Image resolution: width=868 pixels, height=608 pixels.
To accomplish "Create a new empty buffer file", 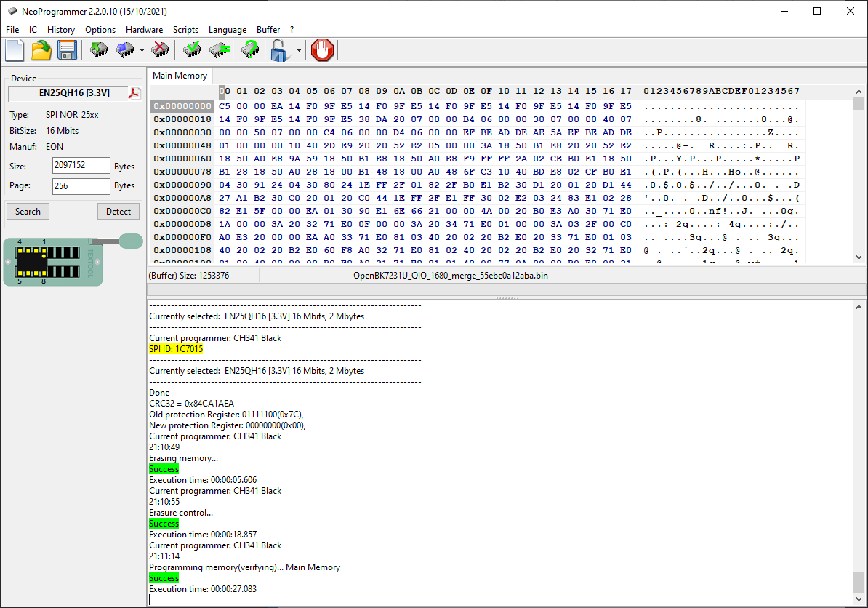I will (x=15, y=50).
